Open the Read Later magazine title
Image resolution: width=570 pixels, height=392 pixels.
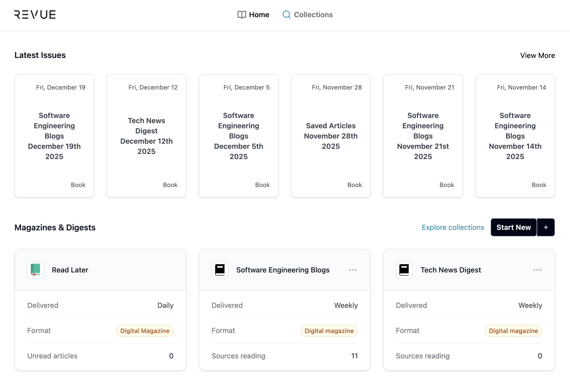70,270
